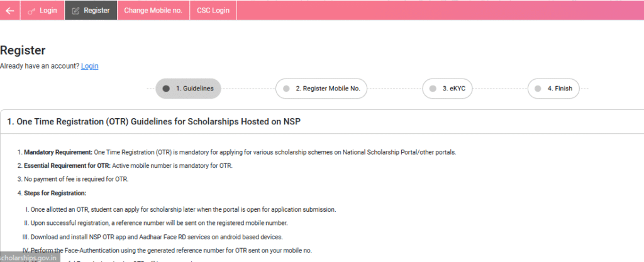Go to step 4 Finish label
This screenshot has height=262, width=644.
click(x=560, y=89)
